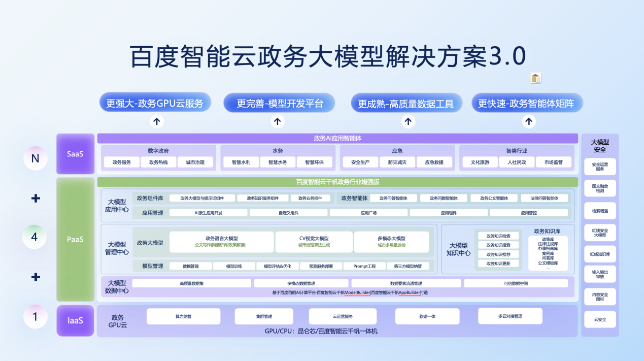
Task: Click the plus sign between 4 and 1
Action: click(36, 277)
